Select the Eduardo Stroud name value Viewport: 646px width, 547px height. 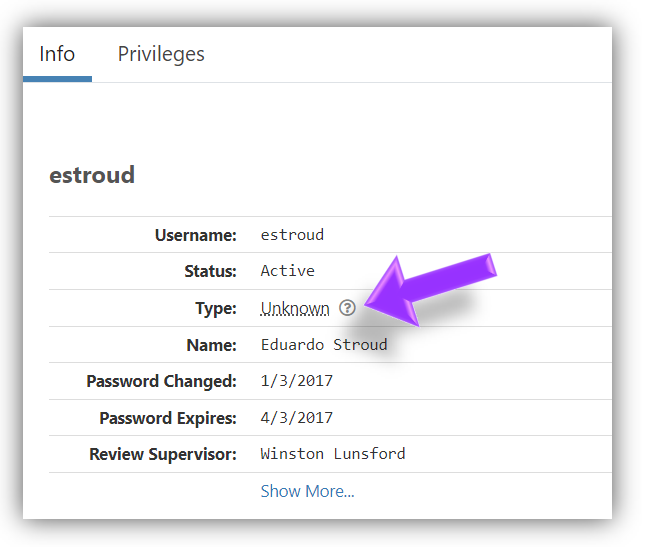coord(324,345)
